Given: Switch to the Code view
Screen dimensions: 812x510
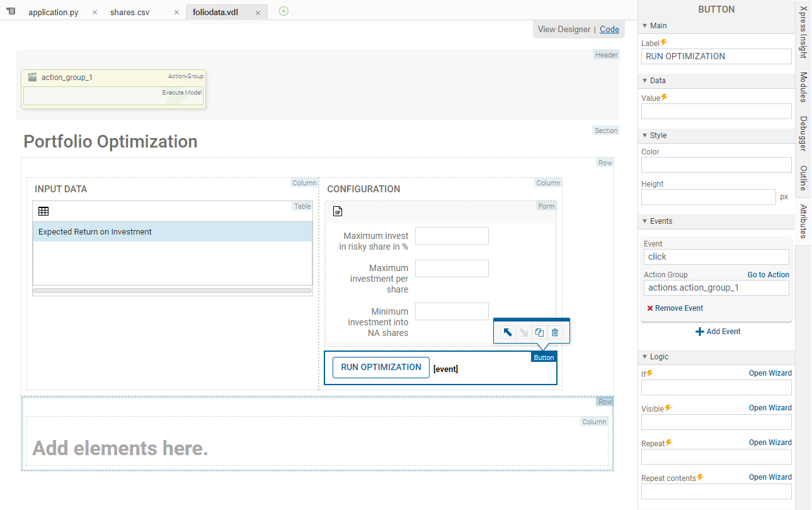Looking at the screenshot, I should point(609,29).
